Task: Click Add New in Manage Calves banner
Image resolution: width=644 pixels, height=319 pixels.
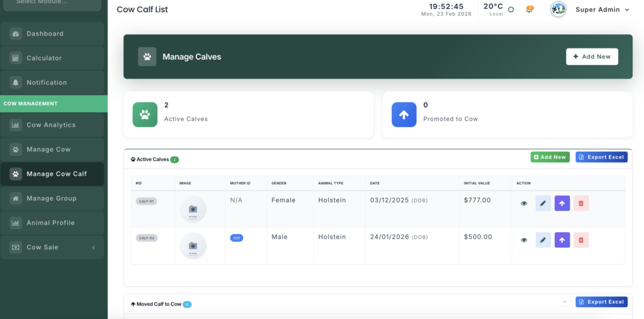Action: click(x=592, y=57)
